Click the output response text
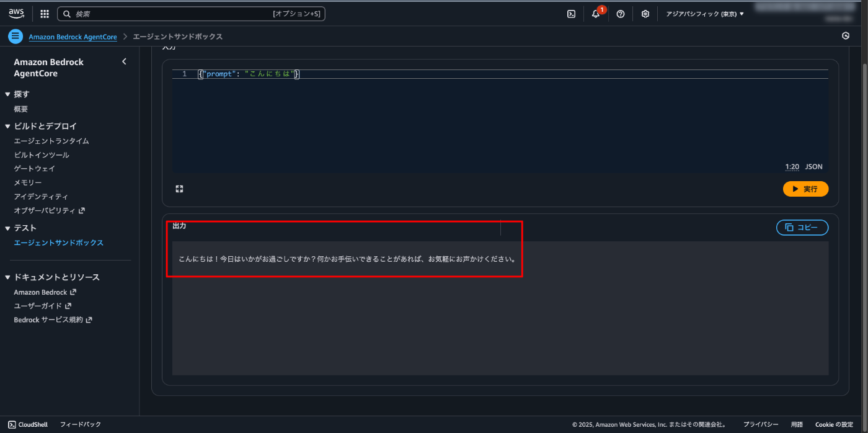 click(x=348, y=259)
